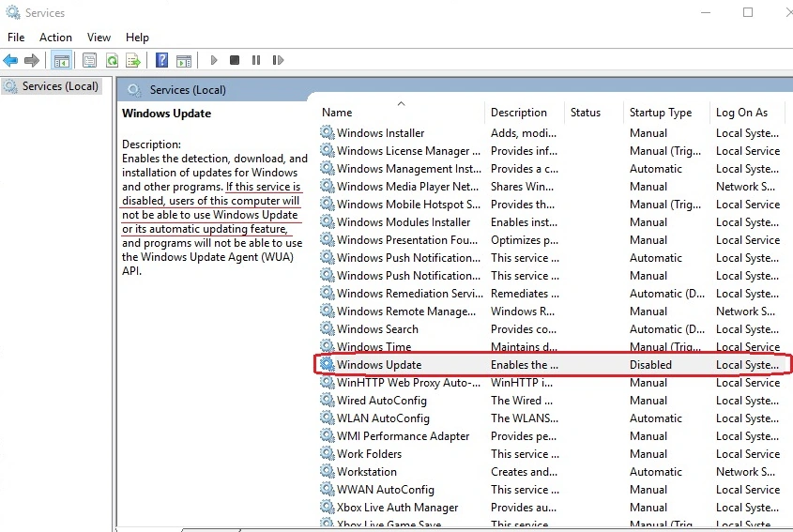
Task: Pause service with the pause icon
Action: coord(256,60)
